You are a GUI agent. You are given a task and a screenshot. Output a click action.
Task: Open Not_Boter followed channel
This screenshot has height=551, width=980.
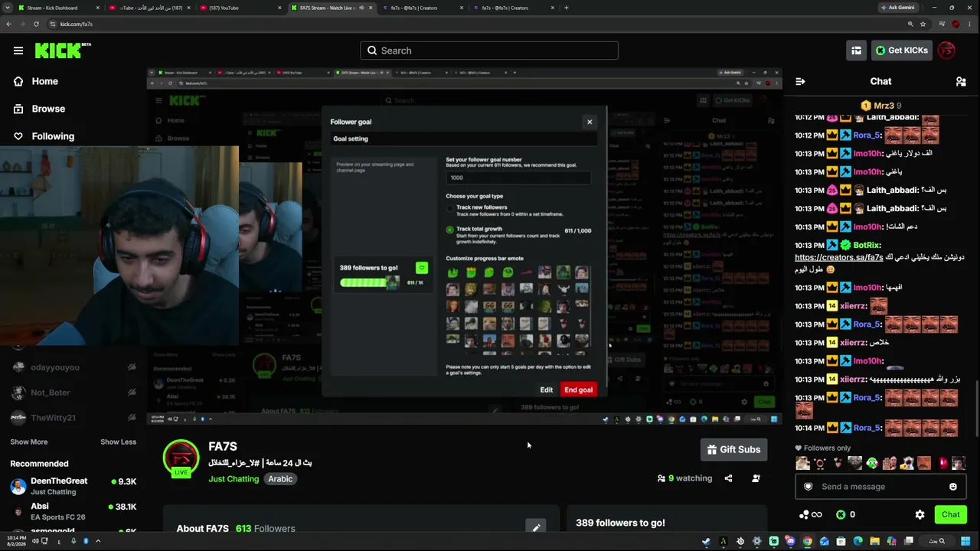pos(73,393)
